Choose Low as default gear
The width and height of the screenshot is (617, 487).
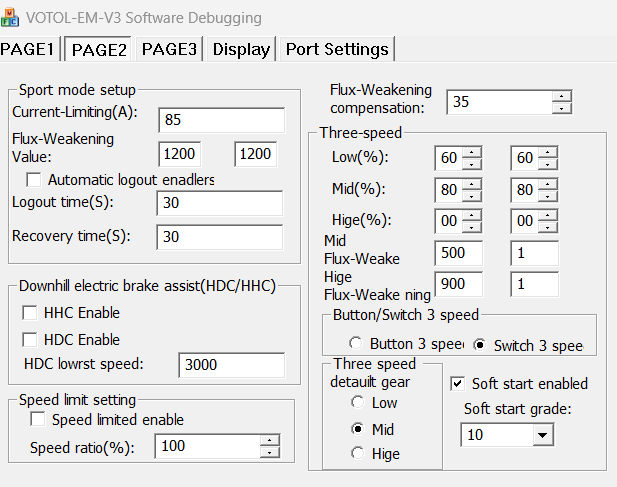click(x=356, y=403)
